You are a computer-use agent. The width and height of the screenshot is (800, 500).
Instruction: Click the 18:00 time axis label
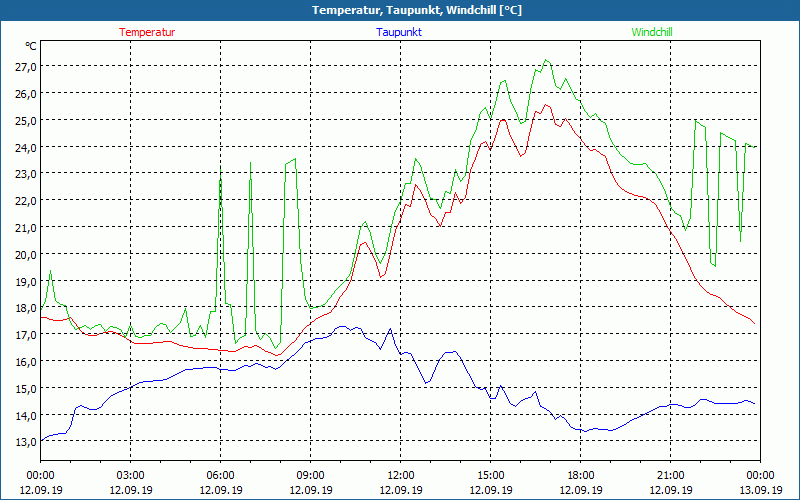pos(581,476)
